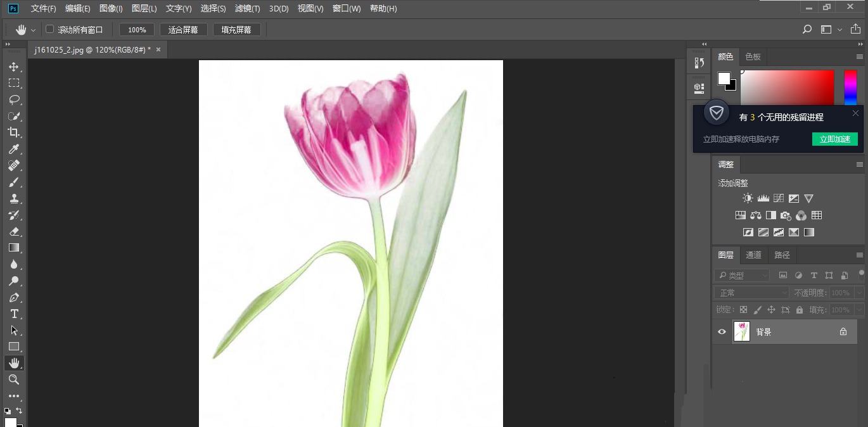Choose the Horizontal Type tool
Viewport: 868px width, 427px height.
[14, 314]
